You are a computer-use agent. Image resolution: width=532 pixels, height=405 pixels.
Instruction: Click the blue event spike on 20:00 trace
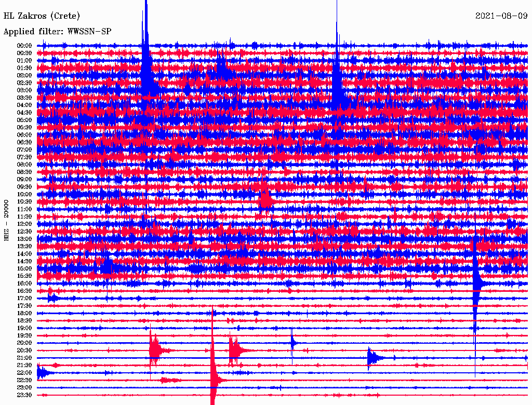292,343
